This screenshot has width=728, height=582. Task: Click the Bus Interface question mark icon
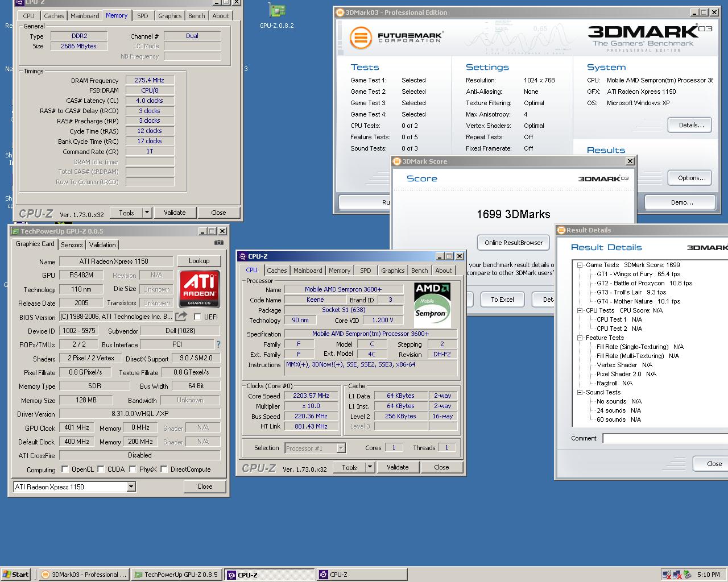(x=218, y=344)
